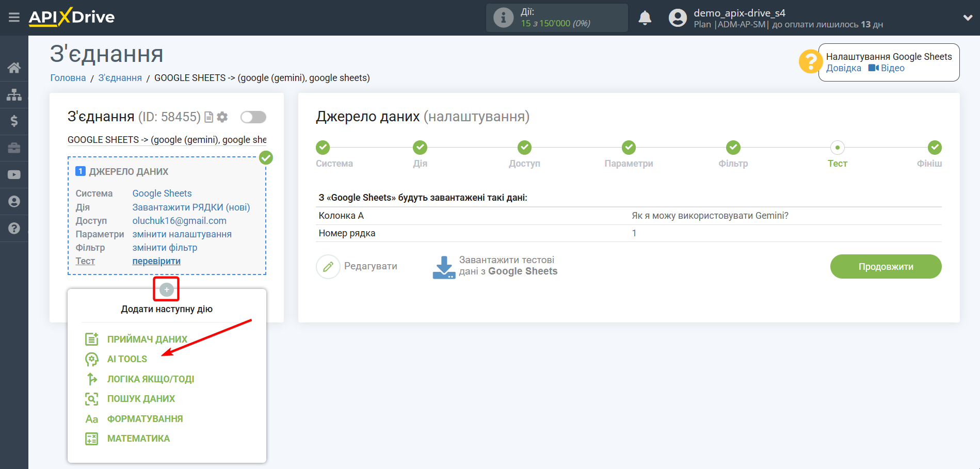Open the billing dollar icon in sidebar
980x469 pixels.
tap(14, 121)
